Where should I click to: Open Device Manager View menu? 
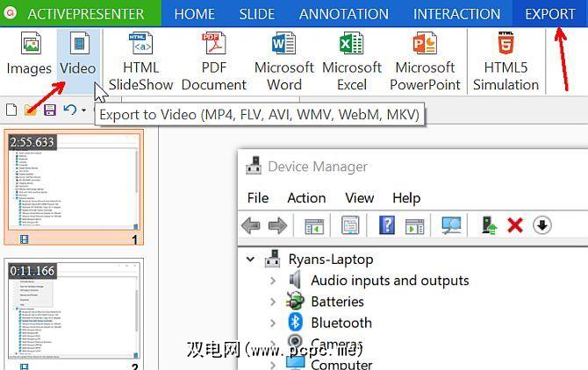click(x=359, y=198)
